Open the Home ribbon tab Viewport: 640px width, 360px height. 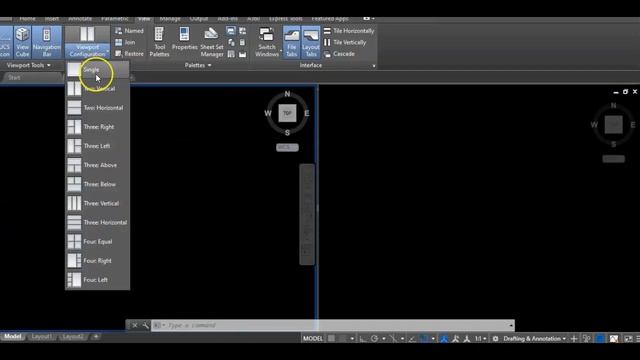point(27,19)
